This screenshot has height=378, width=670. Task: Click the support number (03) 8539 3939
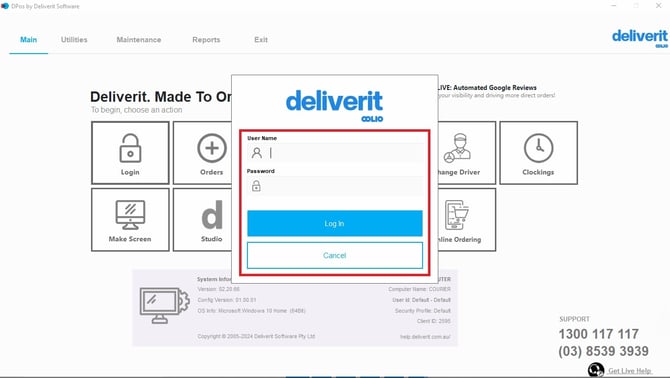[603, 351]
